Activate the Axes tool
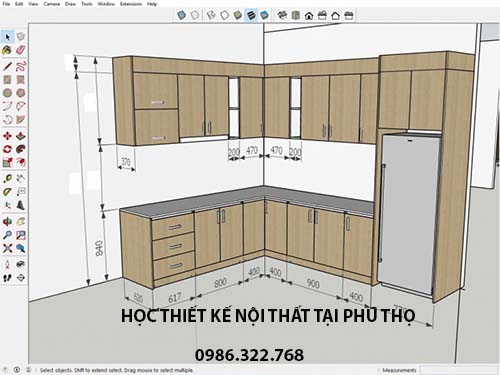 pos(7,205)
